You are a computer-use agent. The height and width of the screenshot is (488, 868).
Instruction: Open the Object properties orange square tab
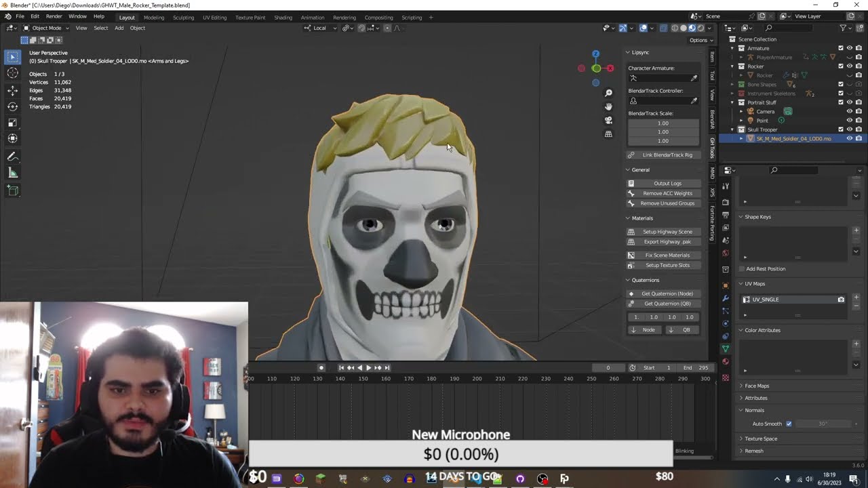726,285
